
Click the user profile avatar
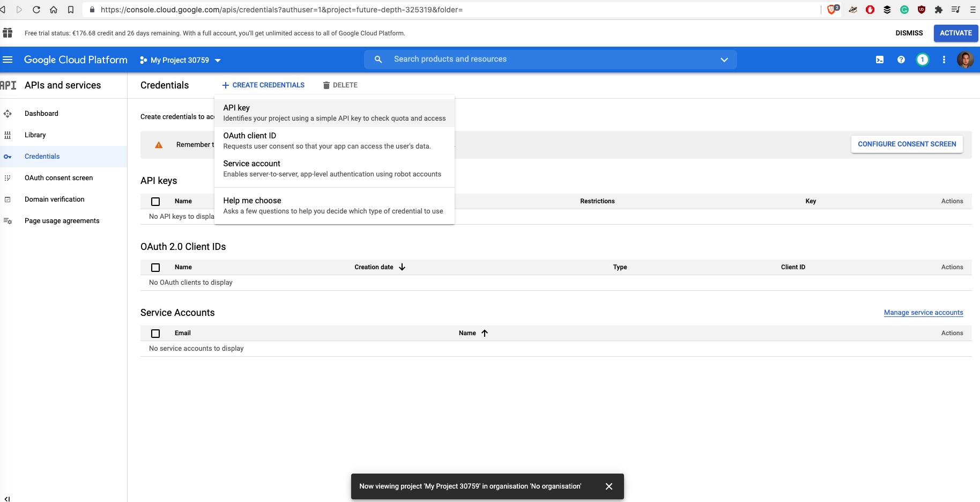point(966,60)
